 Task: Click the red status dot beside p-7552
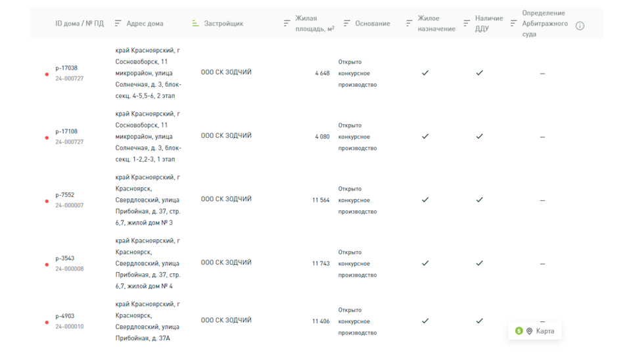(47, 201)
